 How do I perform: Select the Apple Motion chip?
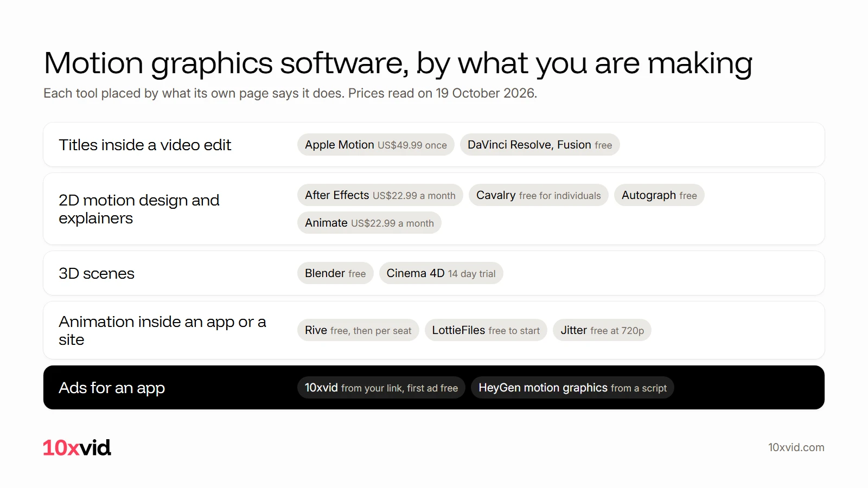click(376, 145)
